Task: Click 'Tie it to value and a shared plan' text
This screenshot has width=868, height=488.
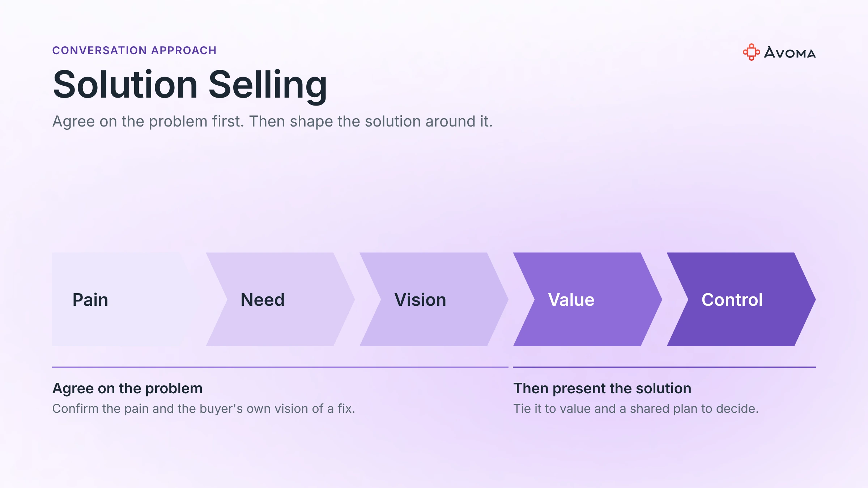Action: click(x=636, y=408)
